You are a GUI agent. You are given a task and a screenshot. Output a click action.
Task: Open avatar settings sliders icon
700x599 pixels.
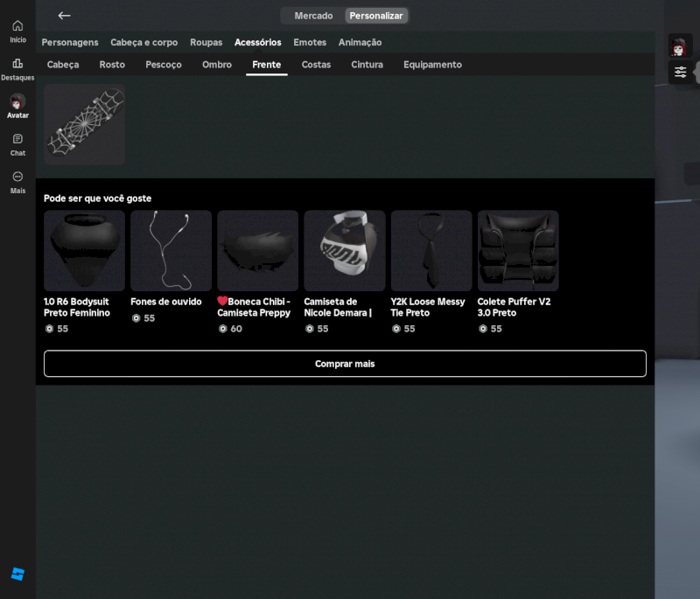click(680, 73)
